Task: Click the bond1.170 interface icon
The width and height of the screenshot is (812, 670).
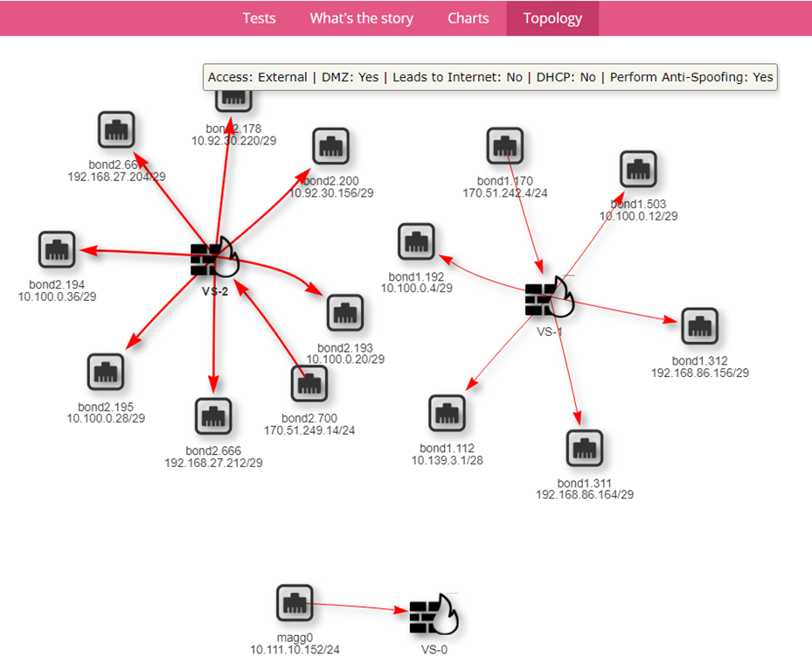Action: (x=504, y=146)
